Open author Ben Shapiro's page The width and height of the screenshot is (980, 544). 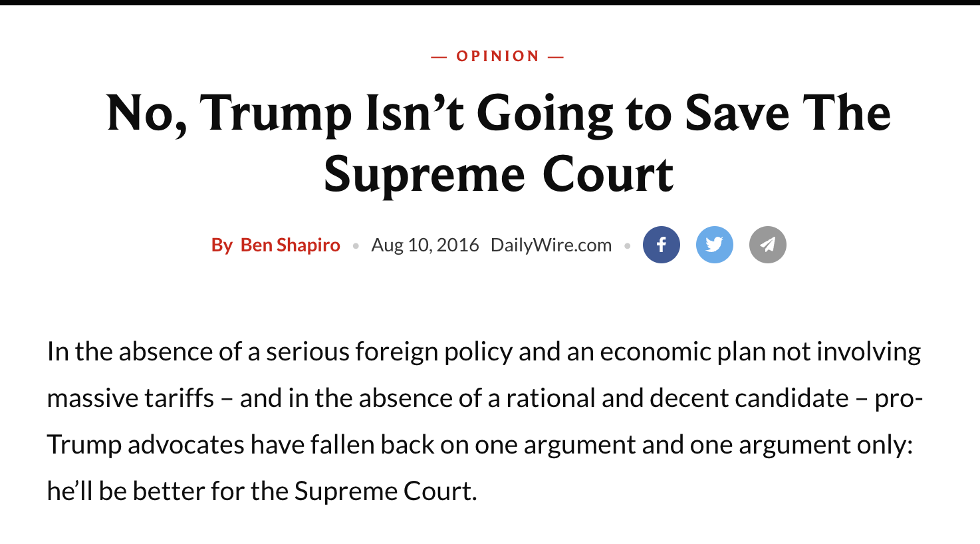(x=290, y=245)
